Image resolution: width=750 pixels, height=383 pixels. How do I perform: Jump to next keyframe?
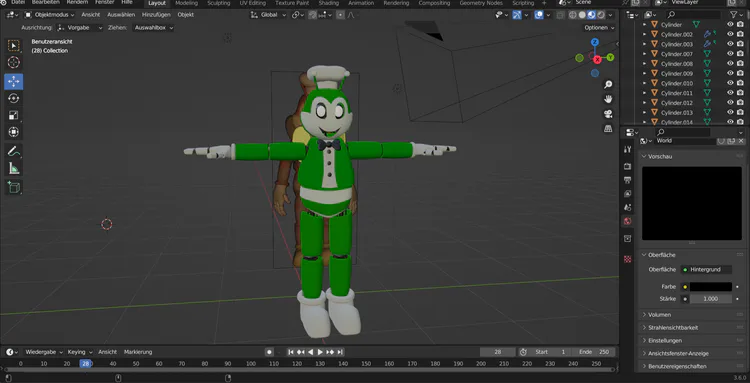(x=331, y=352)
